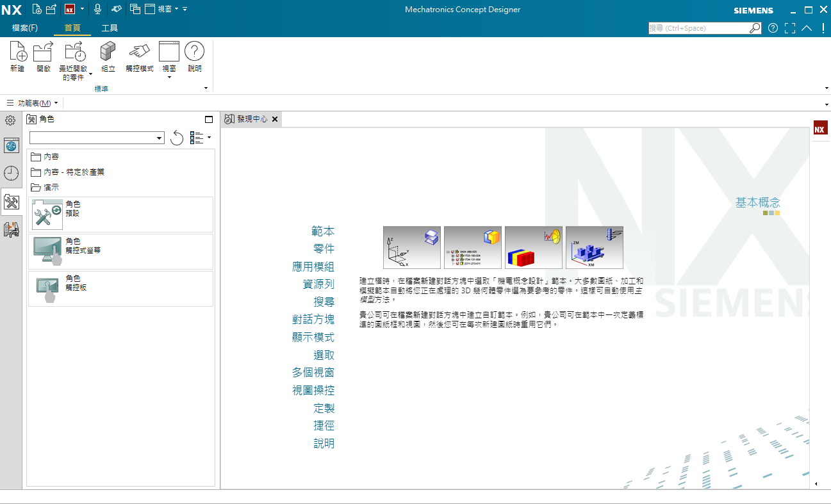This screenshot has width=831, height=504.
Task: Click 視窗 (Window) ribbon icon
Action: click(x=169, y=57)
